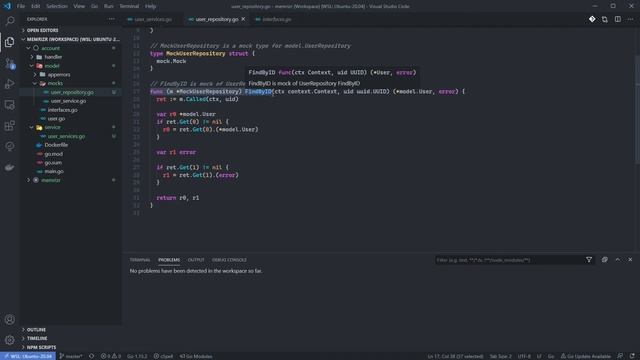Click the notifications bell in status bar
The width and height of the screenshot is (640, 360).
(632, 356)
